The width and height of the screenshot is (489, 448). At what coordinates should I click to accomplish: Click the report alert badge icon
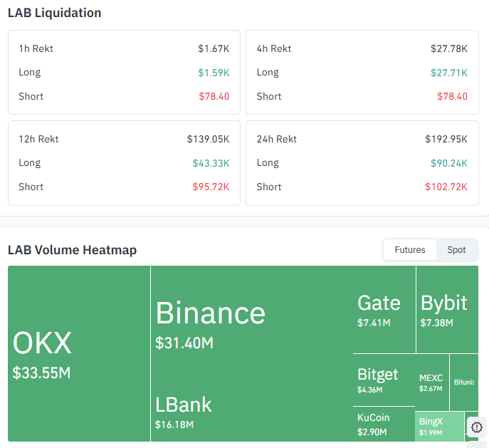click(x=476, y=427)
